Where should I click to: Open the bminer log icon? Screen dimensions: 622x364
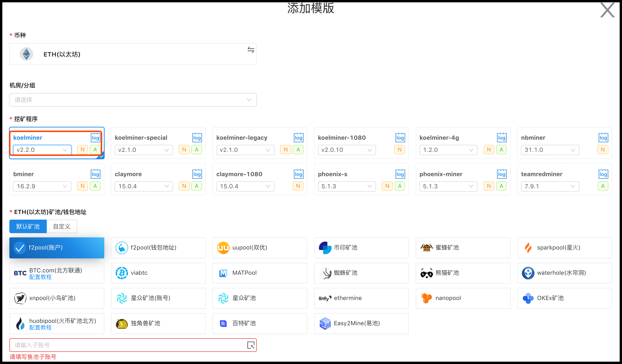(x=95, y=174)
